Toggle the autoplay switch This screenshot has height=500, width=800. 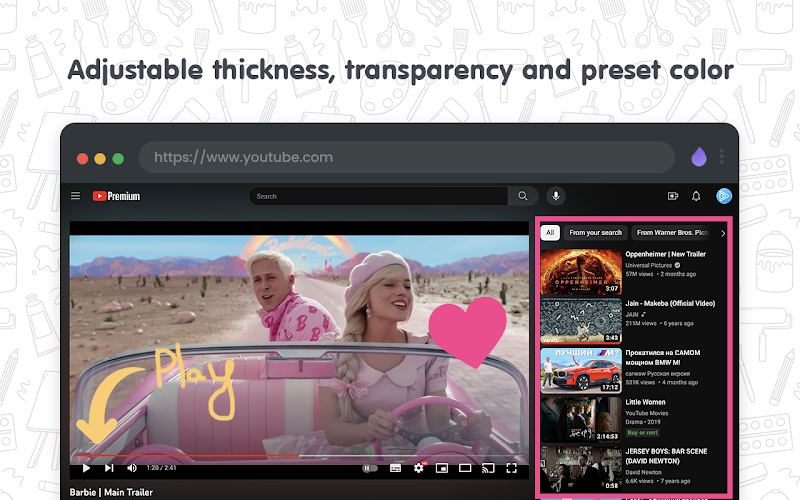[x=370, y=468]
